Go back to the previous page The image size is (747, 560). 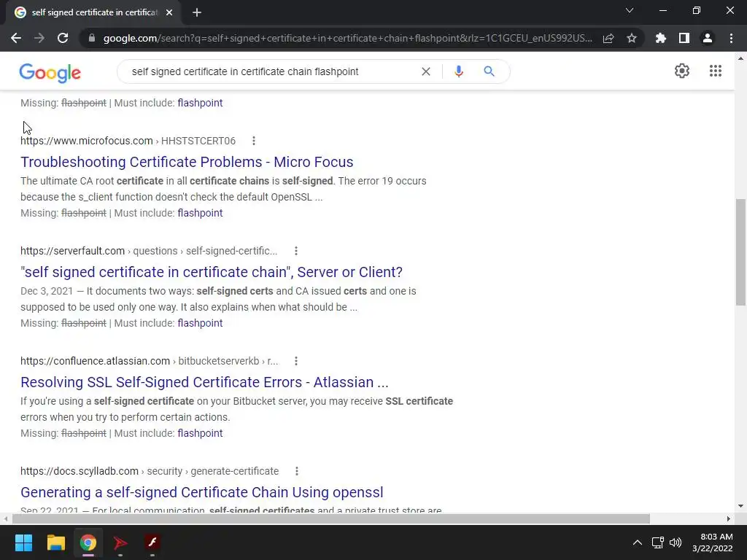pos(16,38)
